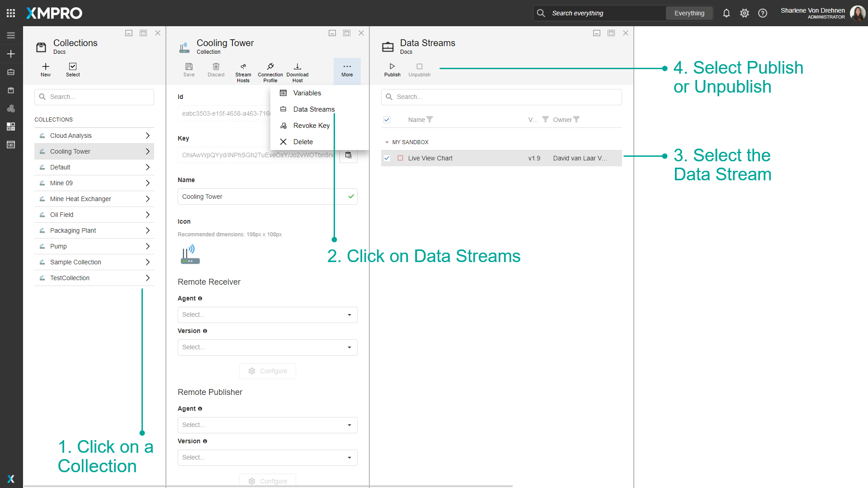Collapse the MY SANDBOX group
This screenshot has width=868, height=488.
[387, 142]
